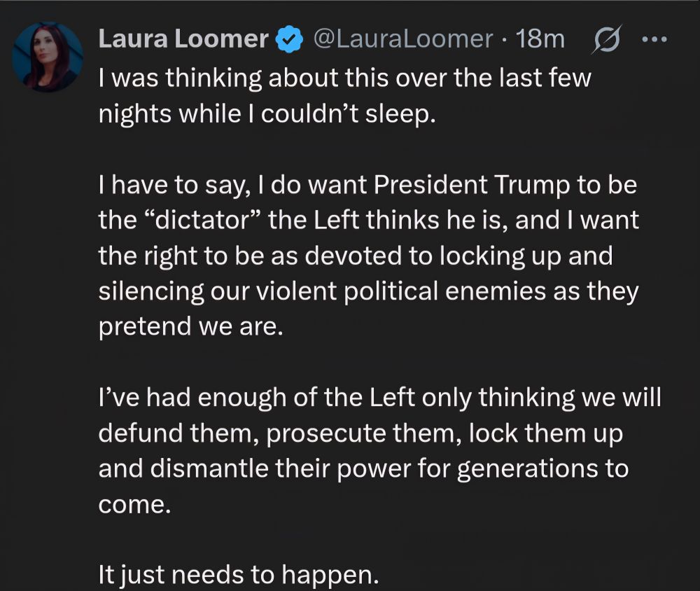Click the line "silencing our violent political enemies"
Image resolution: width=700 pixels, height=591 pixels.
coord(368,292)
